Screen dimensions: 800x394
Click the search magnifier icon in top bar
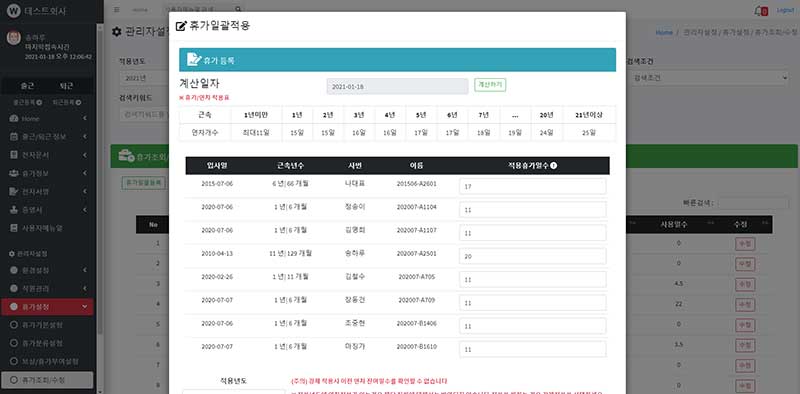(x=238, y=10)
